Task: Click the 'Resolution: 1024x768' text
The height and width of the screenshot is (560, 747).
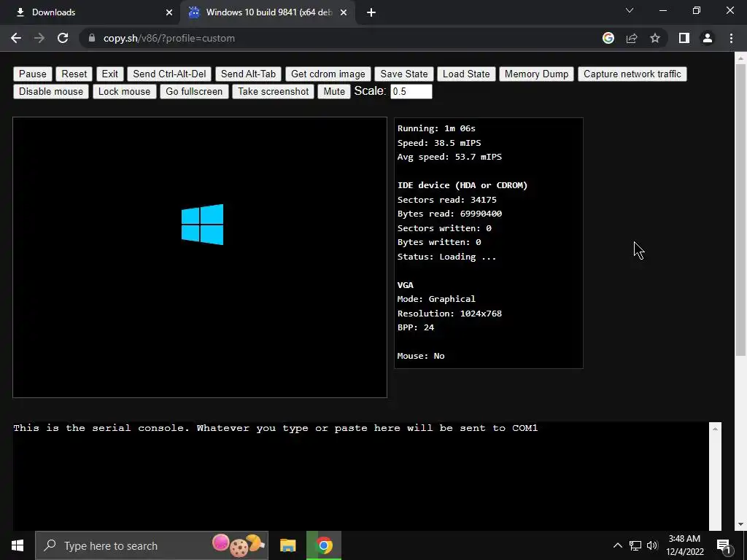Action: [x=449, y=314]
